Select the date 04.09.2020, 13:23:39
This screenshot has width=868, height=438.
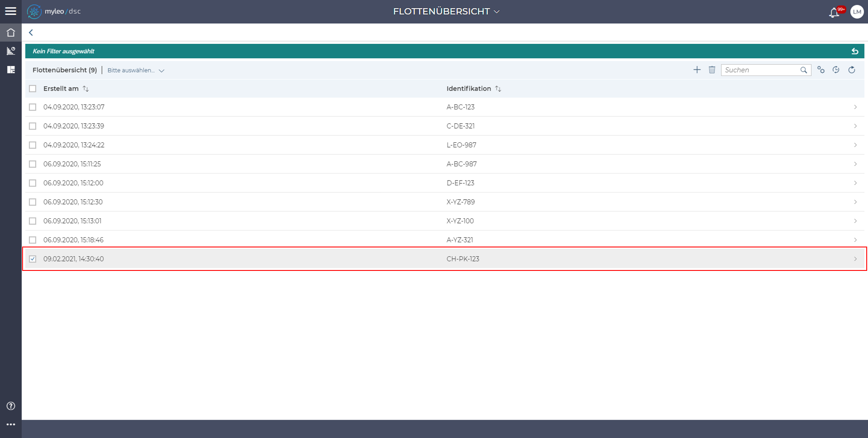coord(74,126)
